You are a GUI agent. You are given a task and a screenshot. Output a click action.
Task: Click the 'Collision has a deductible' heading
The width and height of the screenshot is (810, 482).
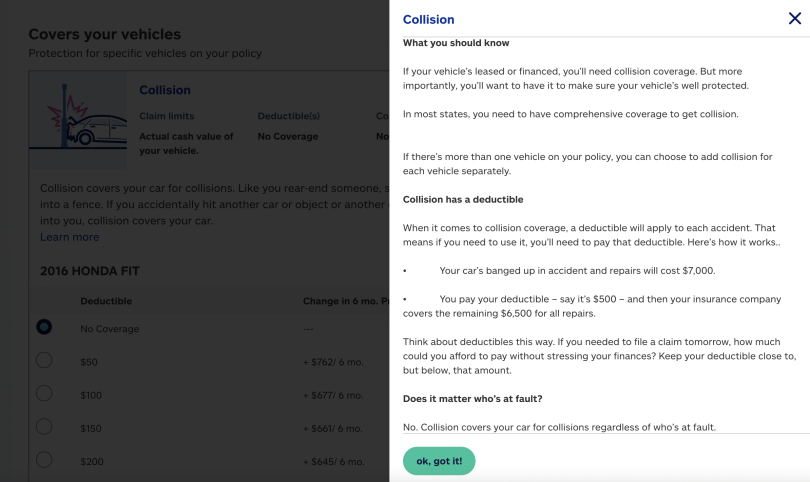463,199
